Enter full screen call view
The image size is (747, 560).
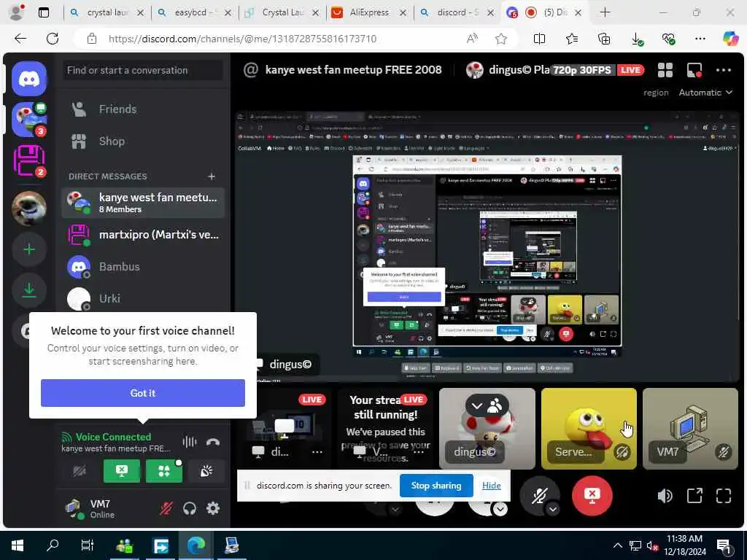point(723,496)
